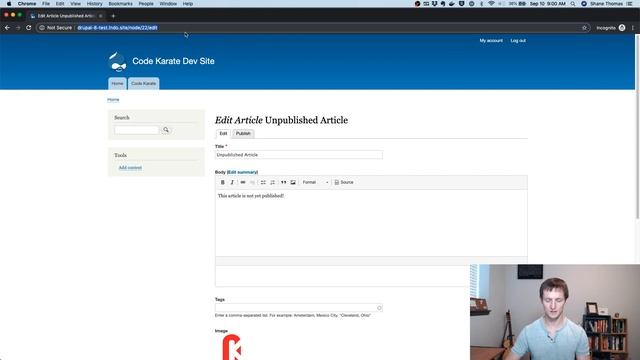Open the Help menu
This screenshot has height=360, width=640.
pos(188,4)
